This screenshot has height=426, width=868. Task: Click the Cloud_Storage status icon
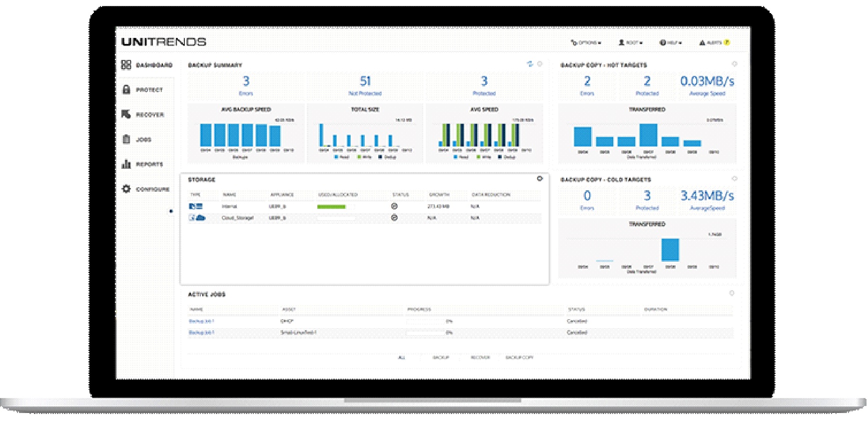(394, 218)
